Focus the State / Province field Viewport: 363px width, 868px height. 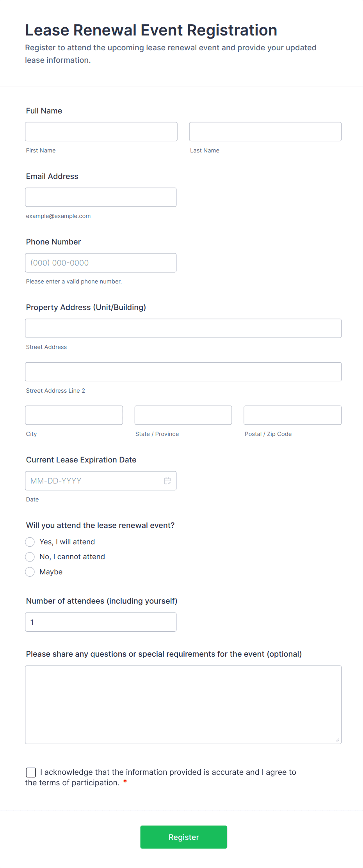coord(183,415)
